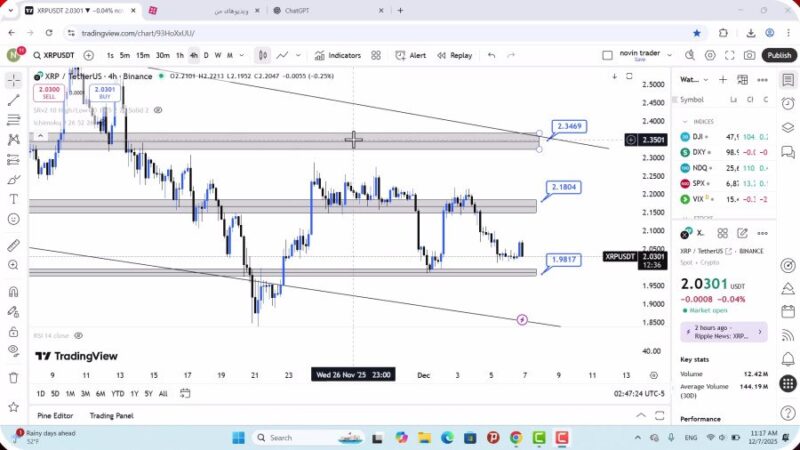Click the Publish button
Image resolution: width=800 pixels, height=450 pixels.
(778, 56)
